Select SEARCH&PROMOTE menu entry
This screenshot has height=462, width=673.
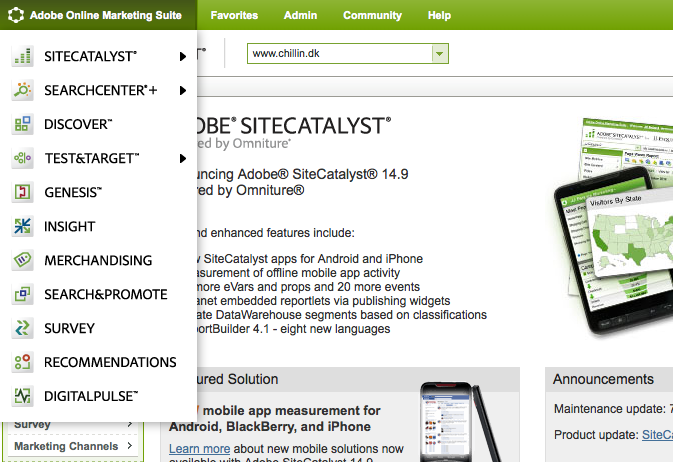point(98,294)
